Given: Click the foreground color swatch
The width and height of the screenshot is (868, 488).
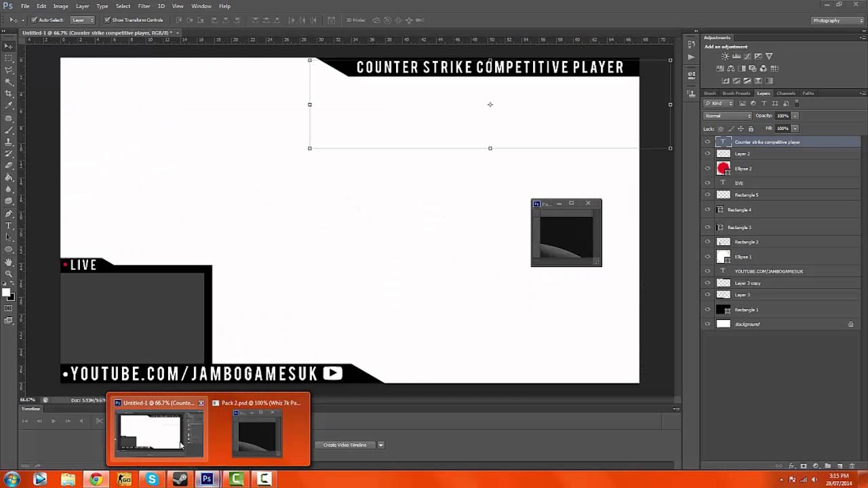Looking at the screenshot, I should [x=5, y=292].
